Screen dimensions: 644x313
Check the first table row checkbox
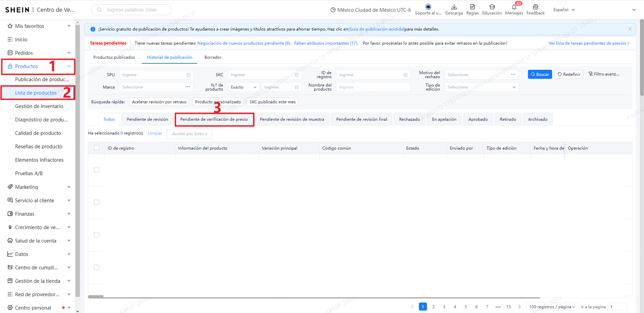click(97, 170)
